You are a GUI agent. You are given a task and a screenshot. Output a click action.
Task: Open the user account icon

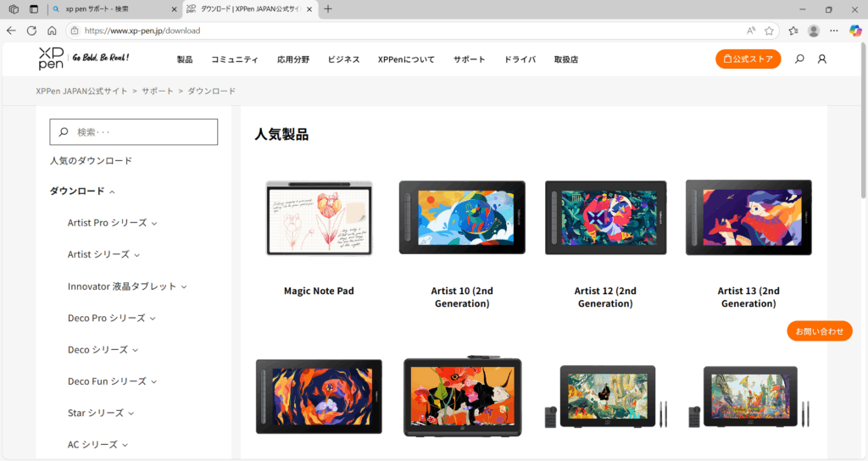coord(822,58)
